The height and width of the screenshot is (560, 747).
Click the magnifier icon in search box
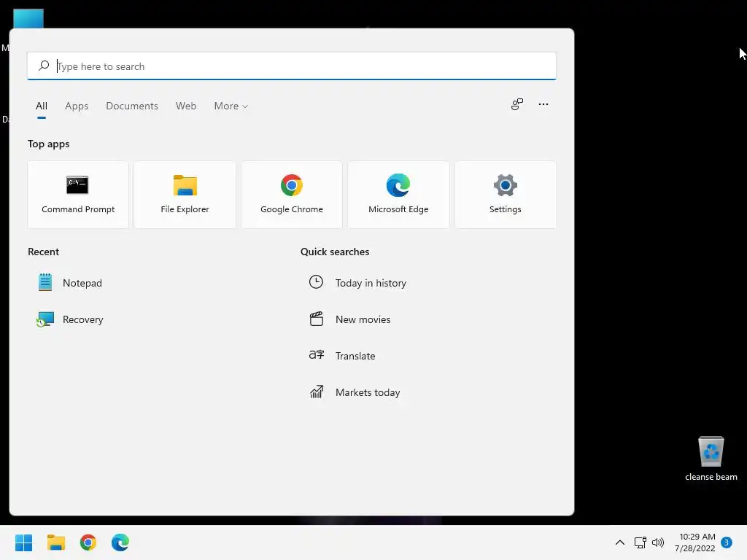[x=44, y=66]
